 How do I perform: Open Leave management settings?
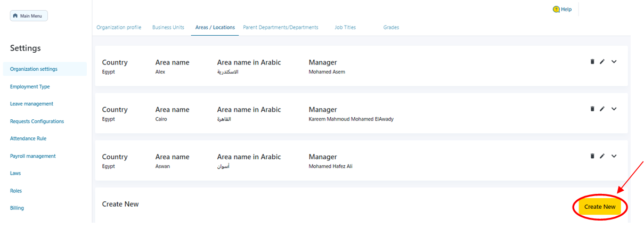pos(31,104)
